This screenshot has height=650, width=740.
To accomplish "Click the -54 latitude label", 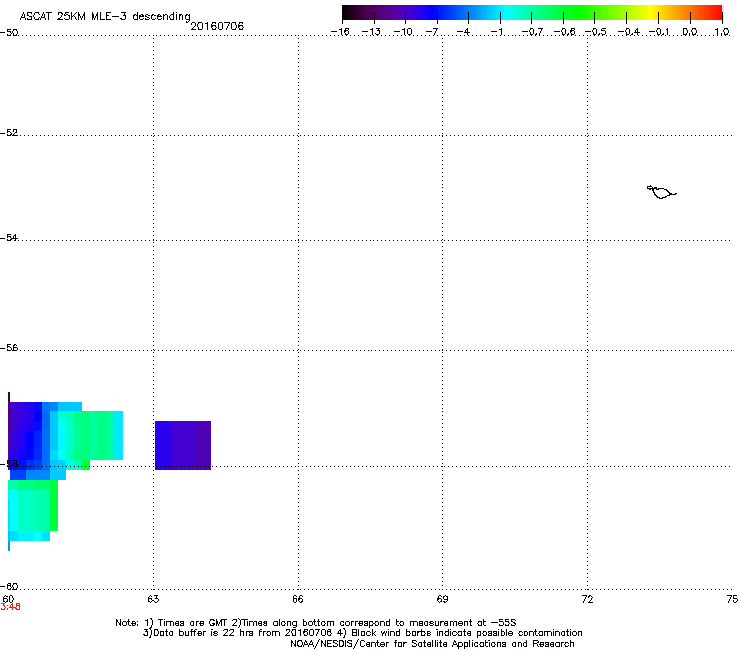I will (x=9, y=238).
